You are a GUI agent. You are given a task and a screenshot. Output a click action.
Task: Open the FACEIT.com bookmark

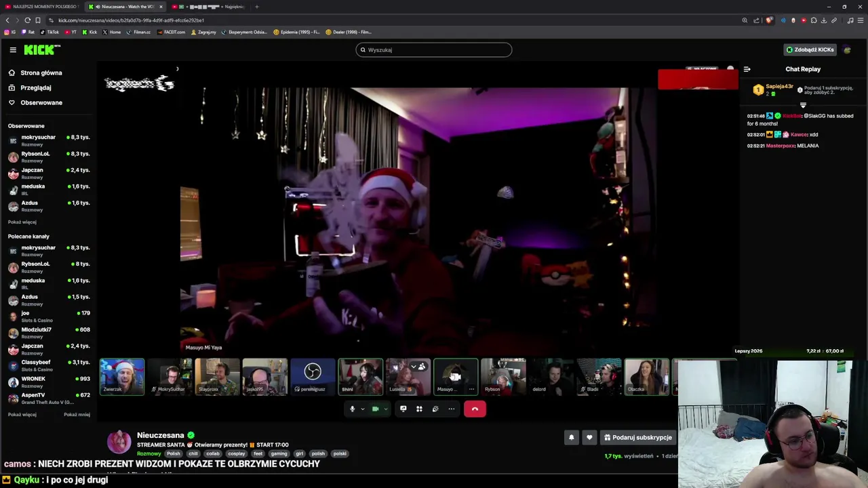click(171, 32)
